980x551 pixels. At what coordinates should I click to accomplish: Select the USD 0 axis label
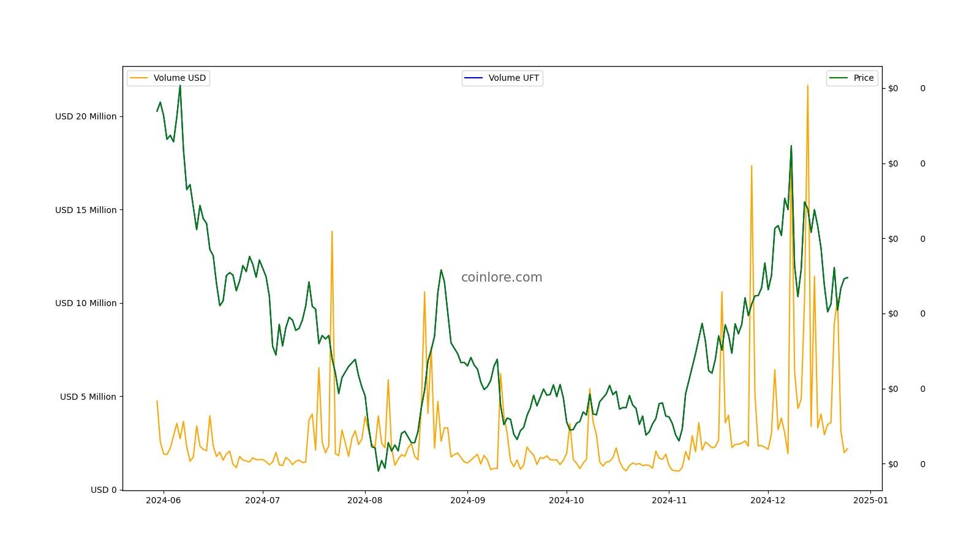104,490
